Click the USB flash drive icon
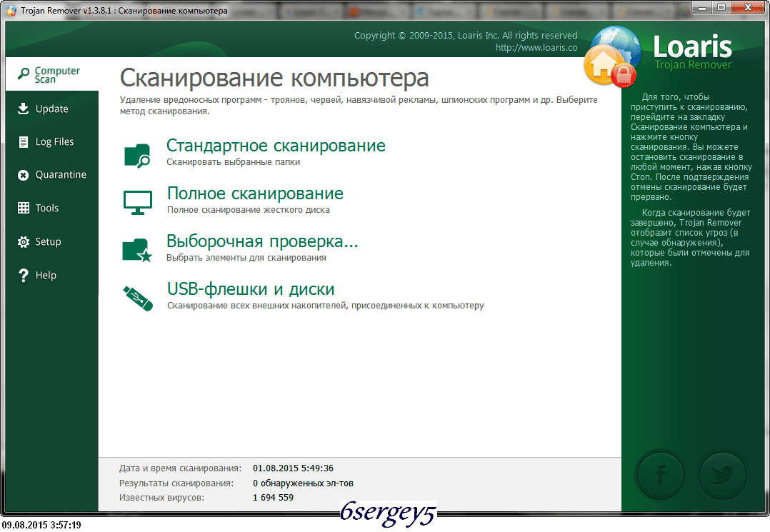This screenshot has height=532, width=770. coord(137,298)
